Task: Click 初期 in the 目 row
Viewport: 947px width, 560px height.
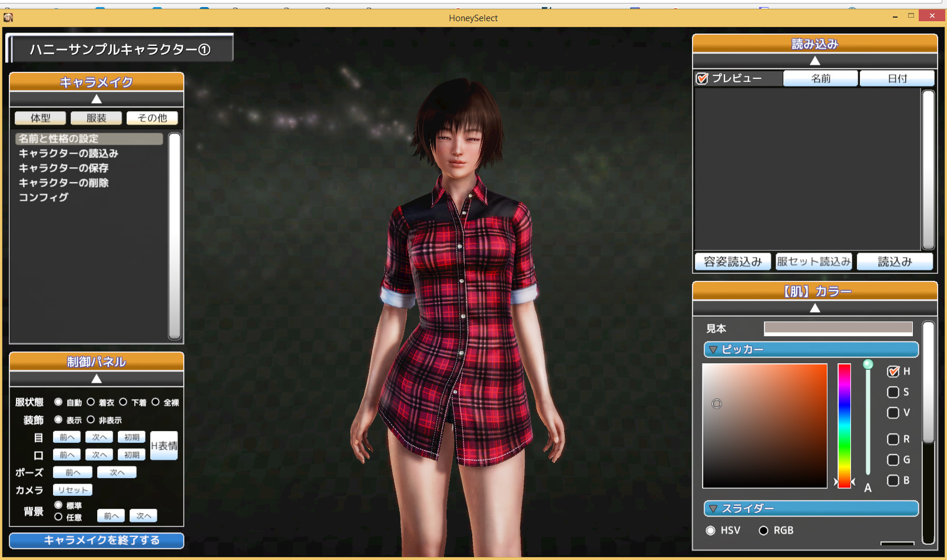Action: (131, 437)
